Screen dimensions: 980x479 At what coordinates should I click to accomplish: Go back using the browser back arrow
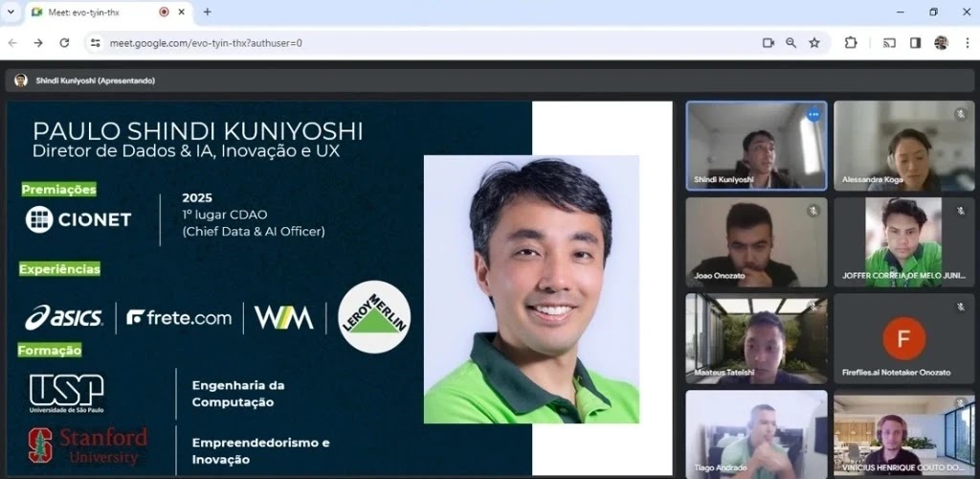tap(12, 43)
